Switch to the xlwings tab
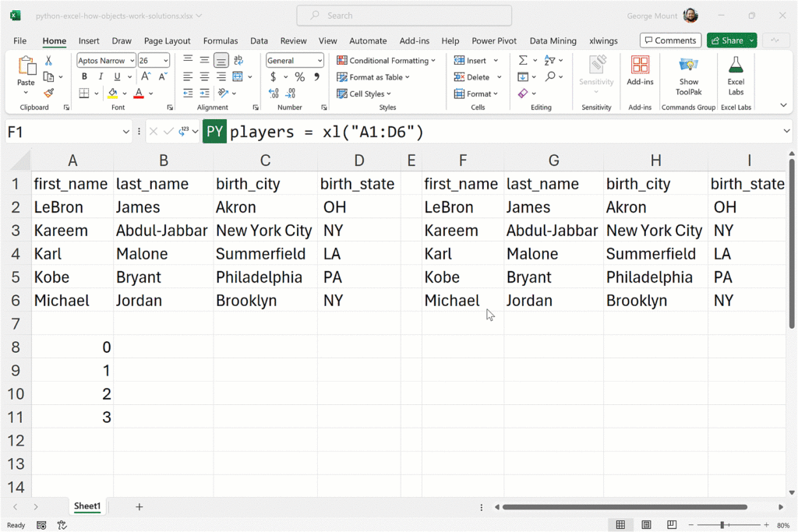 coord(605,41)
